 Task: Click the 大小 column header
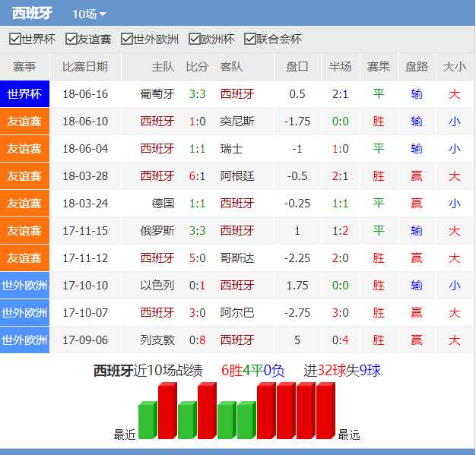(x=454, y=67)
